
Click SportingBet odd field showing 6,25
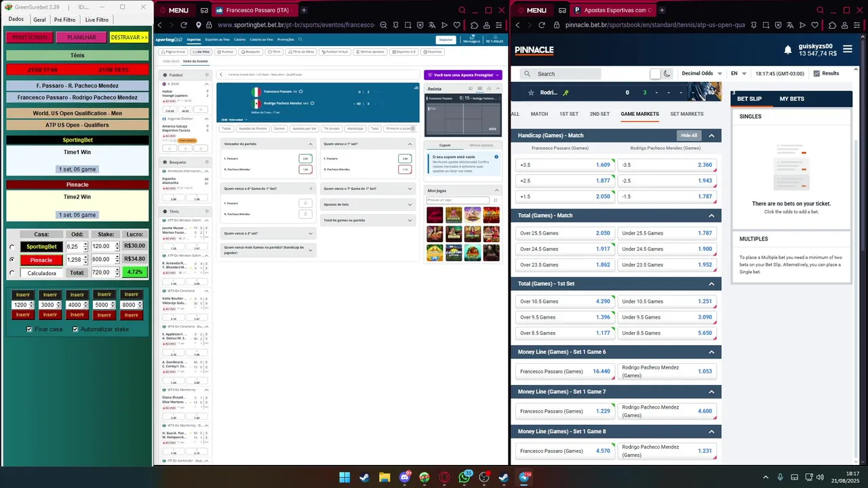click(76, 247)
